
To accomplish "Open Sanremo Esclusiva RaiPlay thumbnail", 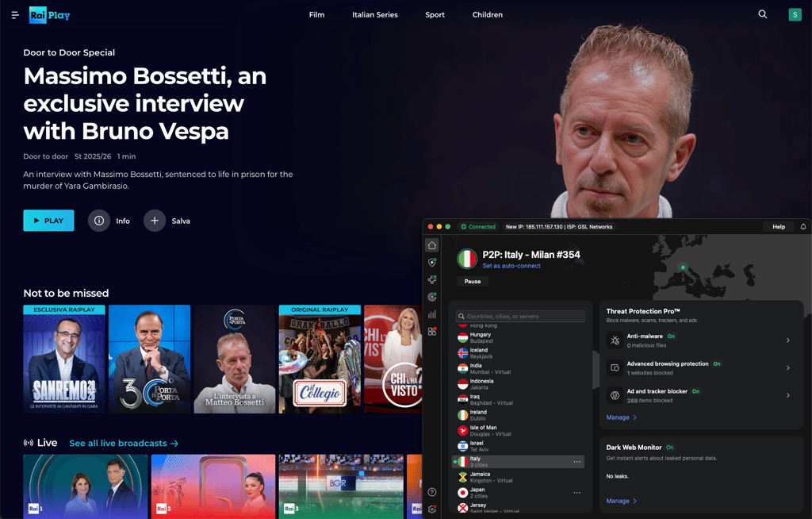I will (64, 359).
